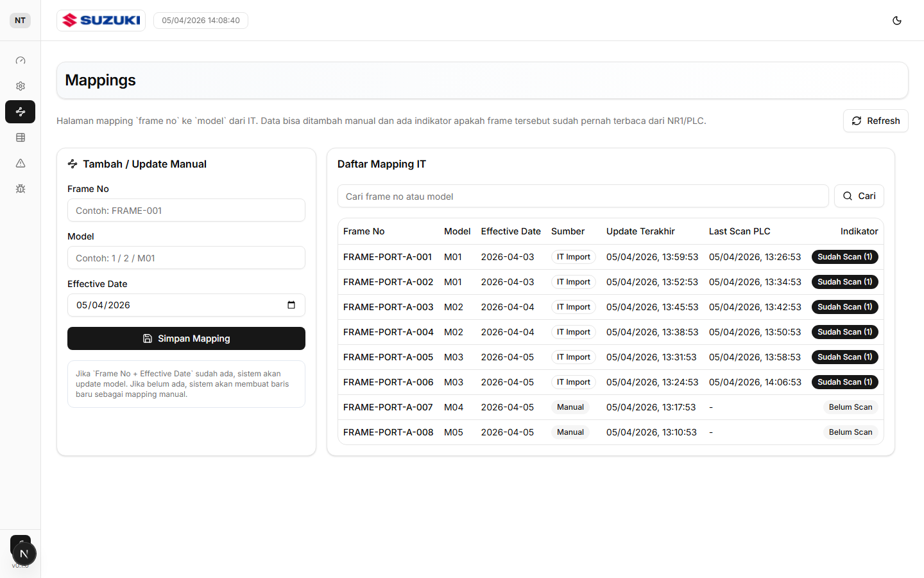Select row FRAME-PORT-A-007
Image resolution: width=924 pixels, height=578 pixels.
coord(610,407)
